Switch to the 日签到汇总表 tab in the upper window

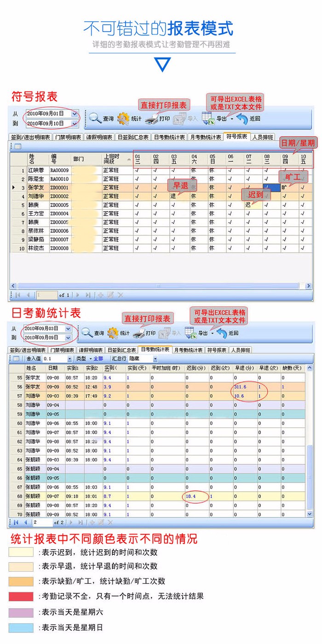133,137
